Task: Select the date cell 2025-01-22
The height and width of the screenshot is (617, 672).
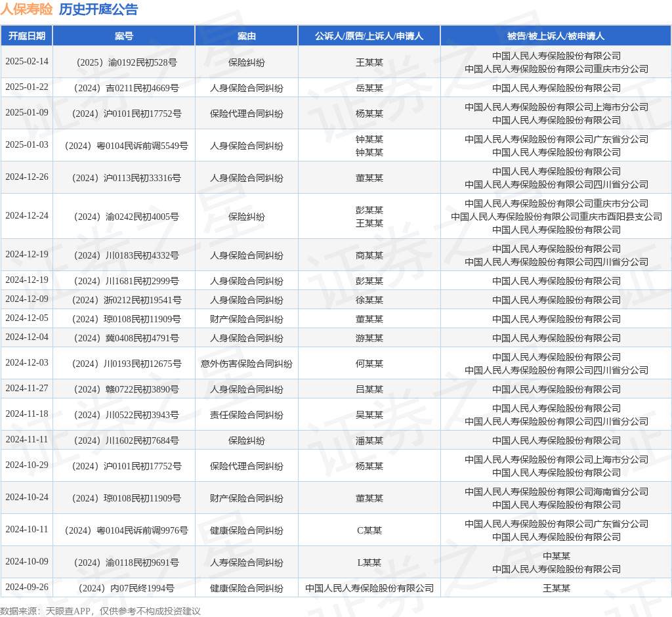Action: [x=26, y=87]
